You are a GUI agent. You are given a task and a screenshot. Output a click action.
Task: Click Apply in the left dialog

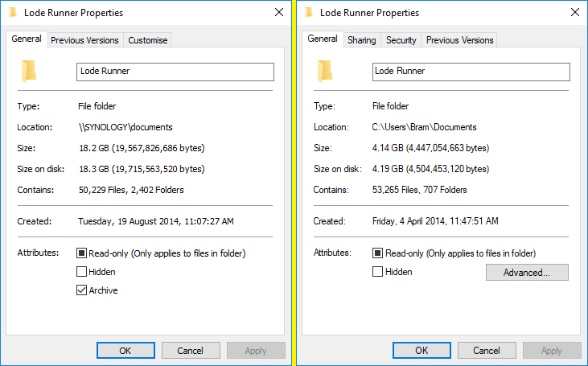[x=256, y=351]
